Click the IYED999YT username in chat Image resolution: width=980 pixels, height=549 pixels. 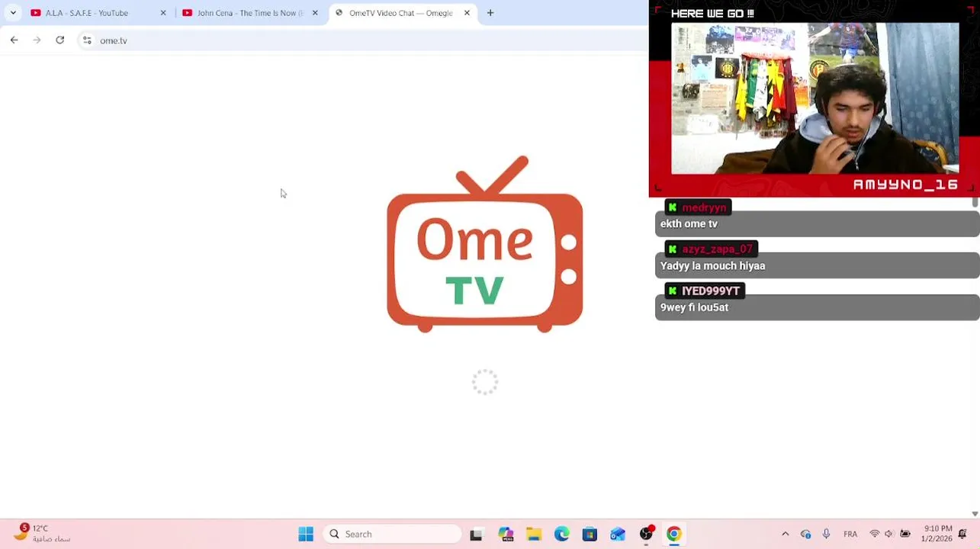pos(710,291)
